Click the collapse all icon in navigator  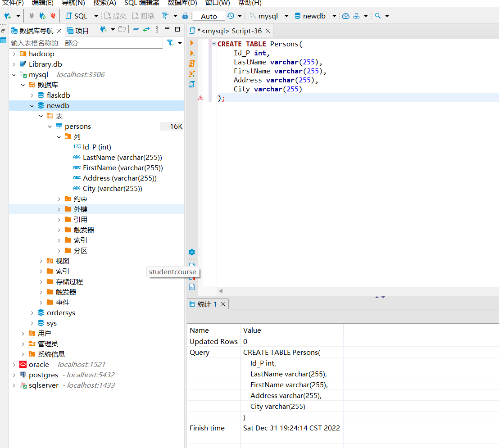tap(136, 30)
